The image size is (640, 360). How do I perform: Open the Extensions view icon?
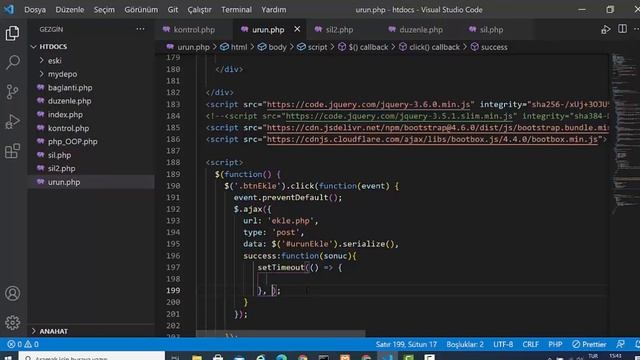click(x=12, y=151)
